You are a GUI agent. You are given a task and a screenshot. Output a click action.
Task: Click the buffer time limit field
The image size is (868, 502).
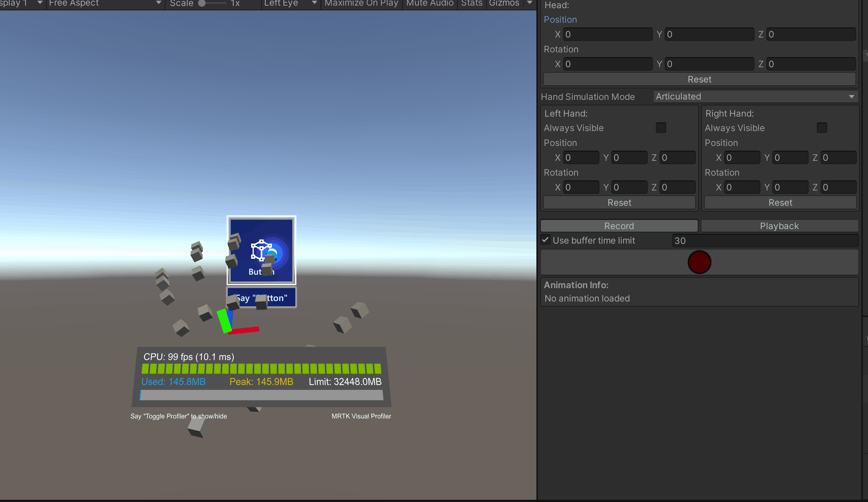(765, 241)
